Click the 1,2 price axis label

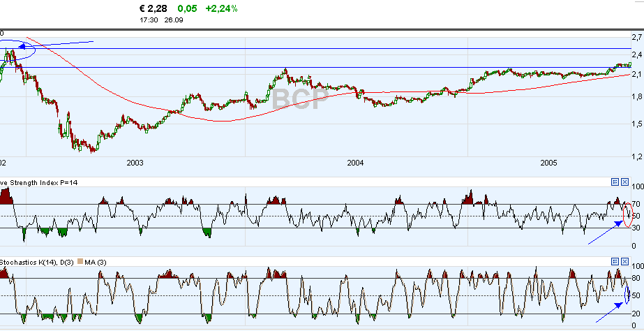637,156
